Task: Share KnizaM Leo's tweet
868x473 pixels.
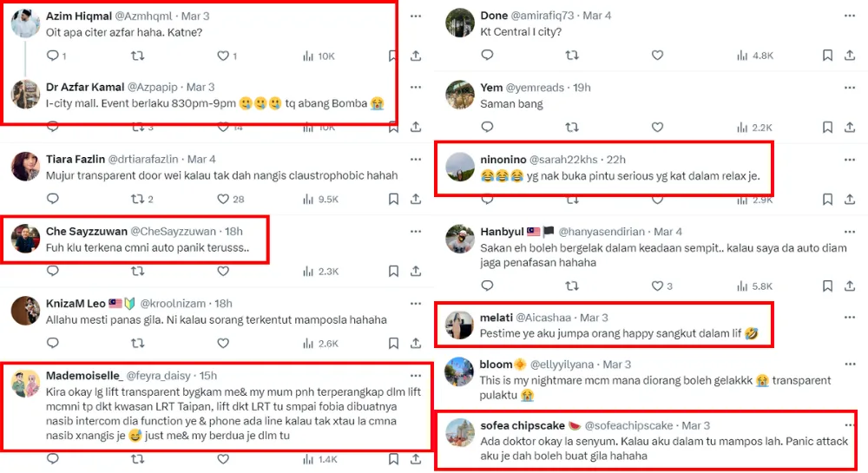Action: [x=416, y=343]
